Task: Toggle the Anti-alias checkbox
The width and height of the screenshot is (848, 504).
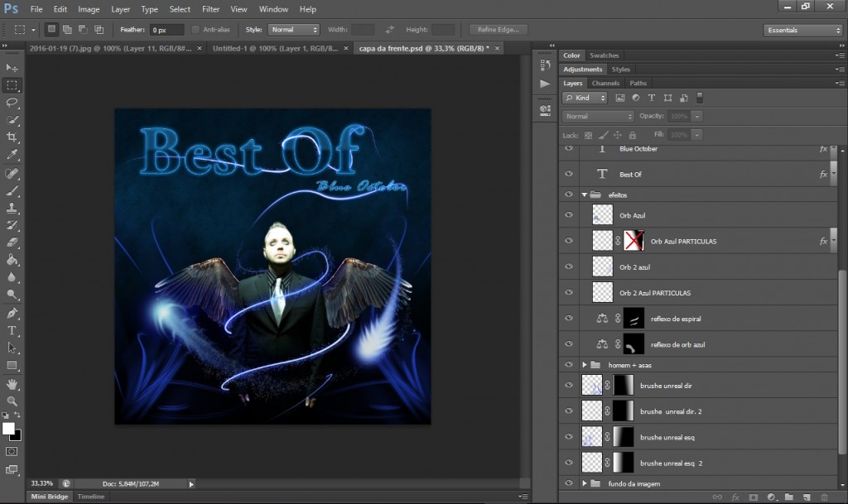Action: pyautogui.click(x=195, y=30)
